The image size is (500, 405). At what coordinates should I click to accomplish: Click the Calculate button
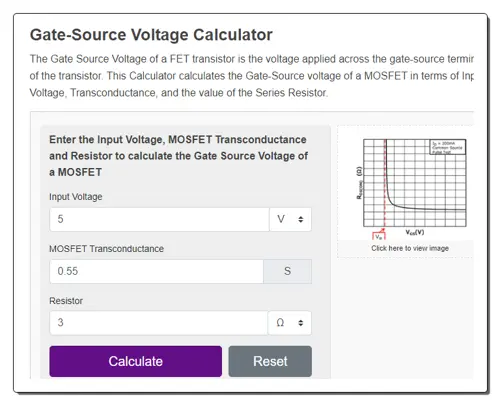[x=136, y=361]
